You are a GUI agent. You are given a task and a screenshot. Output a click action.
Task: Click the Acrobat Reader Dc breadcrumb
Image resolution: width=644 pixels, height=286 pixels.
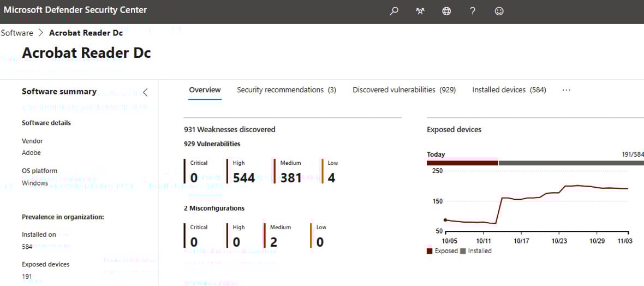pos(86,33)
